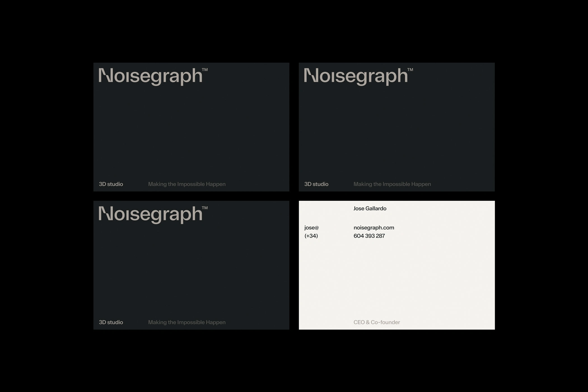Click the 'CEO & Co-founder' title text
This screenshot has width=588, height=392.
tap(377, 322)
